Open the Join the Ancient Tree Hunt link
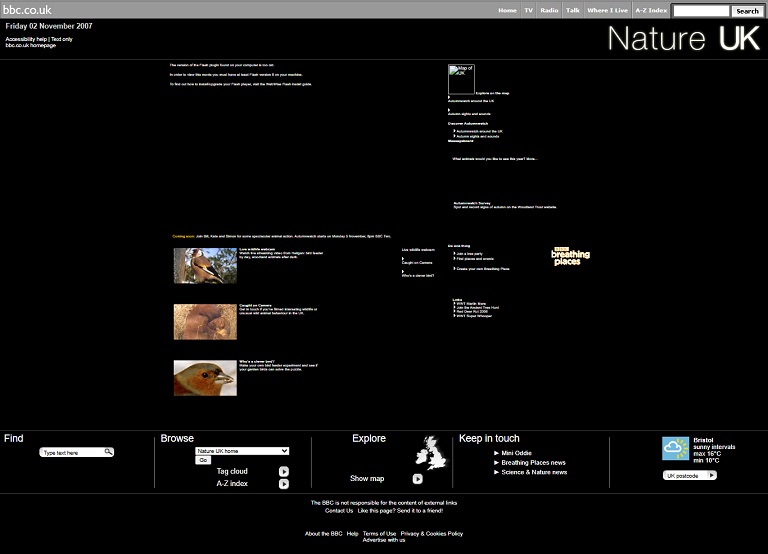 [478, 308]
